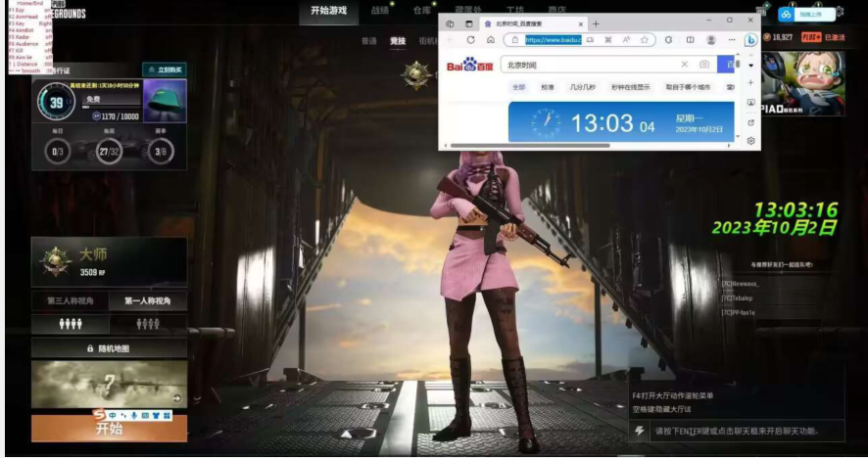The height and width of the screenshot is (458, 868).
Task: Click random map preview thumbnail
Action: pyautogui.click(x=109, y=385)
